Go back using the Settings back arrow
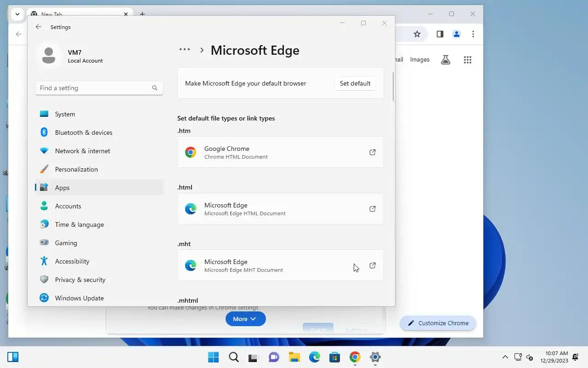This screenshot has width=588, height=368. [39, 27]
